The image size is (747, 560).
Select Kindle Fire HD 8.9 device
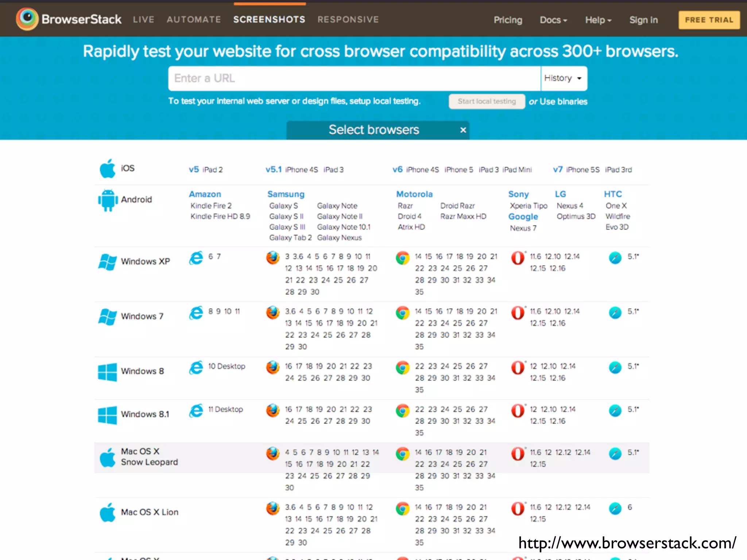pos(220,217)
